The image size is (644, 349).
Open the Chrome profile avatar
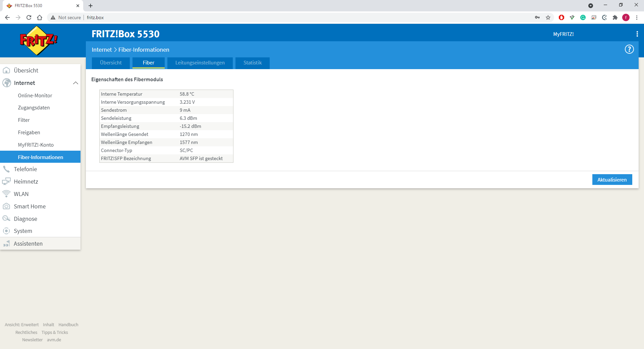point(626,17)
